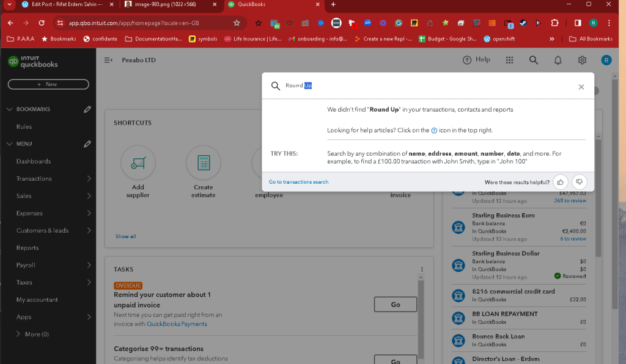Switch to the Edit Post browser tab
Image resolution: width=626 pixels, height=364 pixels.
tap(67, 4)
